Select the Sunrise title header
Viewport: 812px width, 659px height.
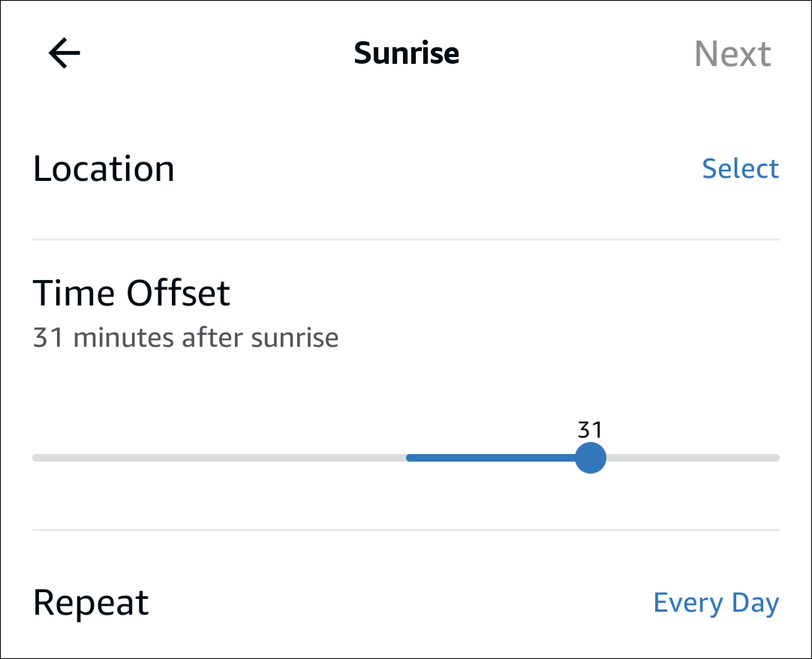click(x=406, y=53)
